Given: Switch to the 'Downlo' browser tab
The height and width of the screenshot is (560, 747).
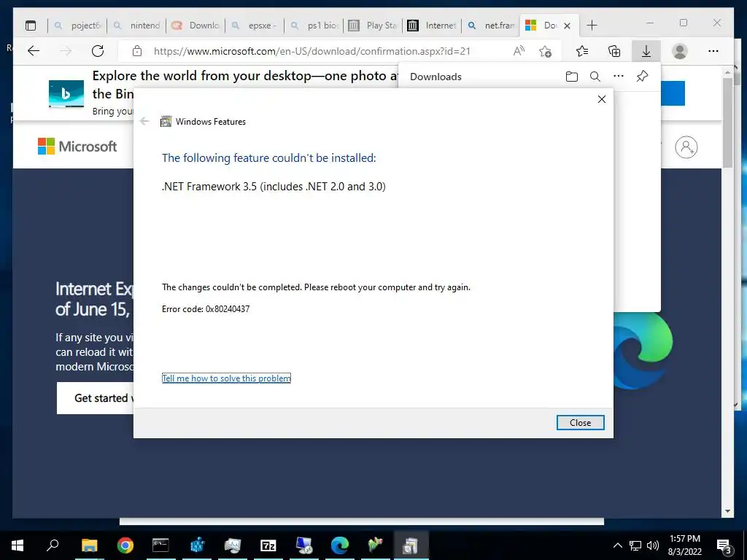Looking at the screenshot, I should click(196, 26).
